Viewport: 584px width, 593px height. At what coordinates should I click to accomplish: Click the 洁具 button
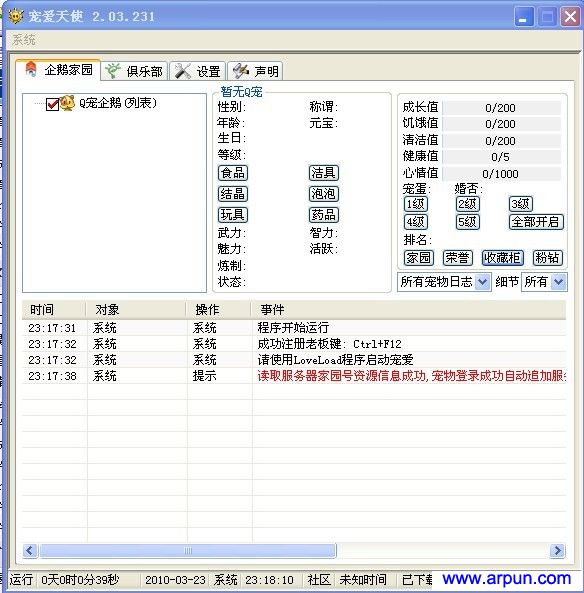tap(323, 173)
